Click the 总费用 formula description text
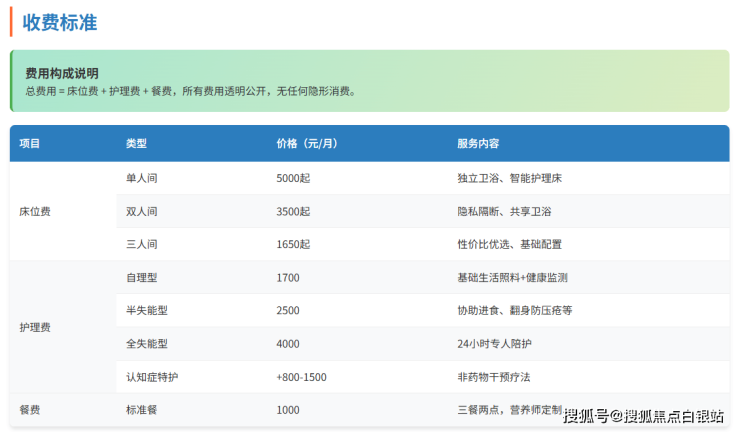This screenshot has width=740, height=432. (190, 91)
